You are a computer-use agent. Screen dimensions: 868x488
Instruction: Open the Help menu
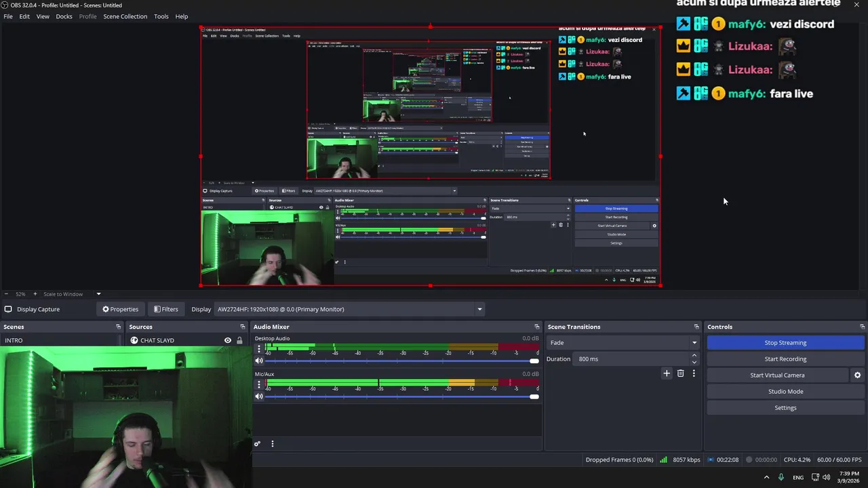point(182,16)
